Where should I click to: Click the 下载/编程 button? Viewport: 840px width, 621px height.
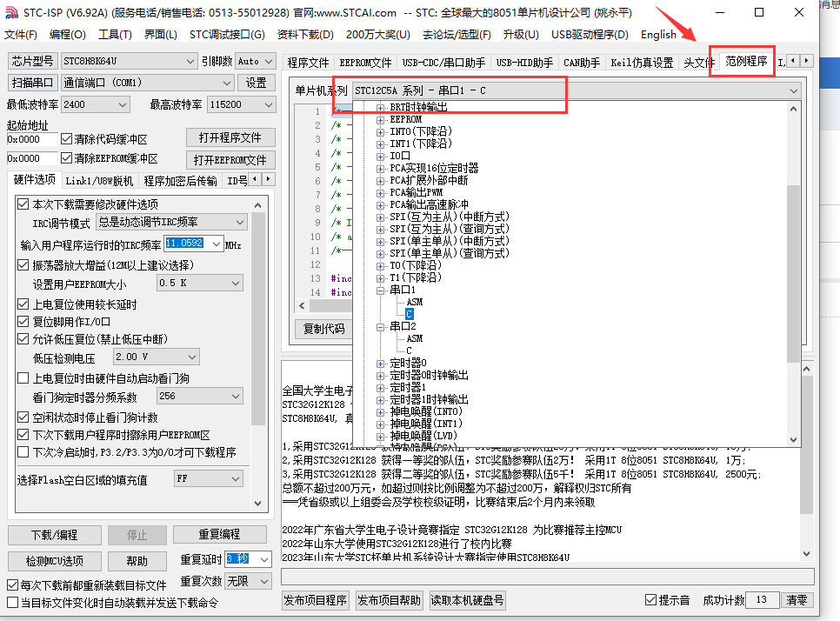click(x=55, y=535)
